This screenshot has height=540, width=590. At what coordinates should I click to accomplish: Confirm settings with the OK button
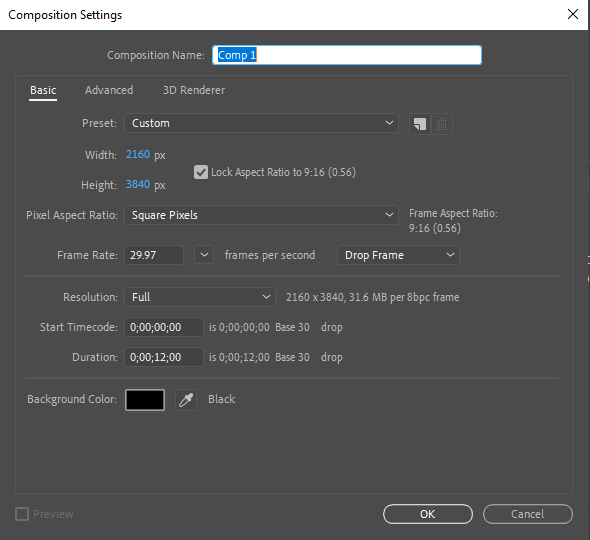click(428, 514)
